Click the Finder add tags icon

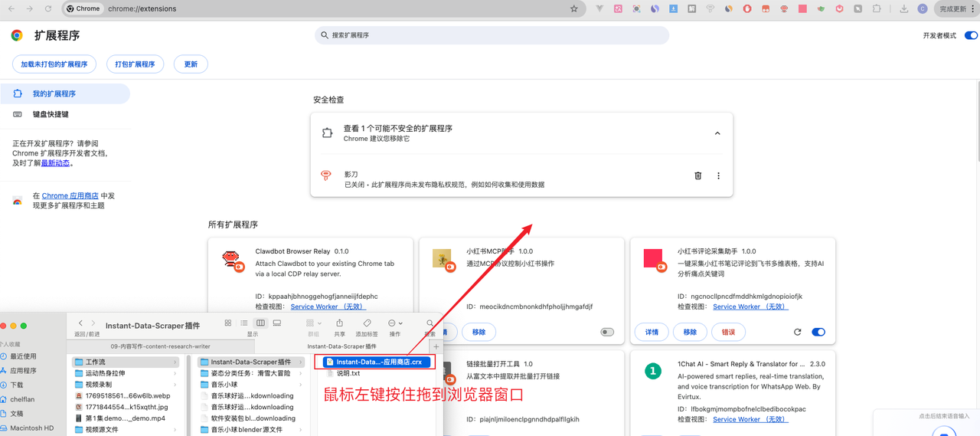click(367, 323)
